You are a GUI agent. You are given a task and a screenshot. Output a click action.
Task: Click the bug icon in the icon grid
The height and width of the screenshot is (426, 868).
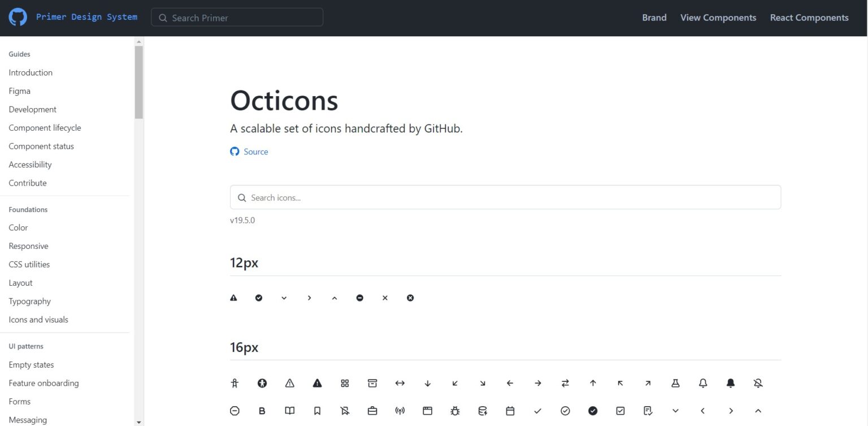point(455,411)
